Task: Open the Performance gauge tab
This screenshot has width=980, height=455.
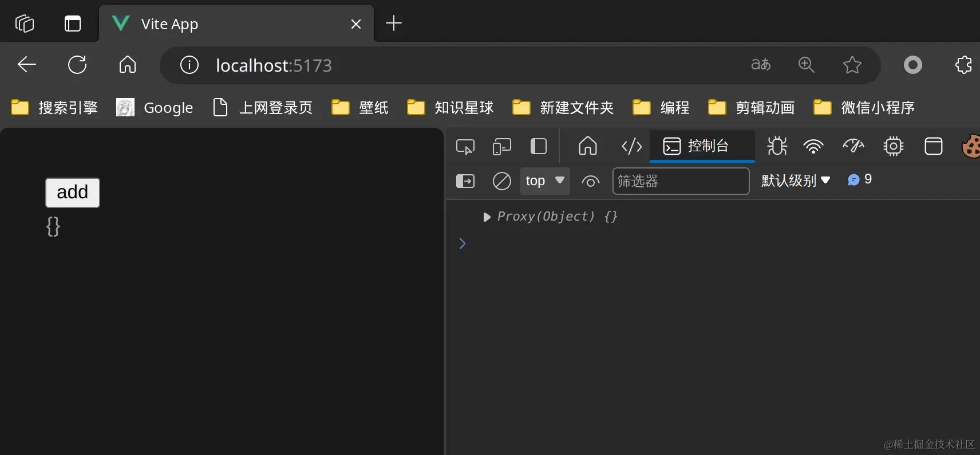Action: pos(853,147)
